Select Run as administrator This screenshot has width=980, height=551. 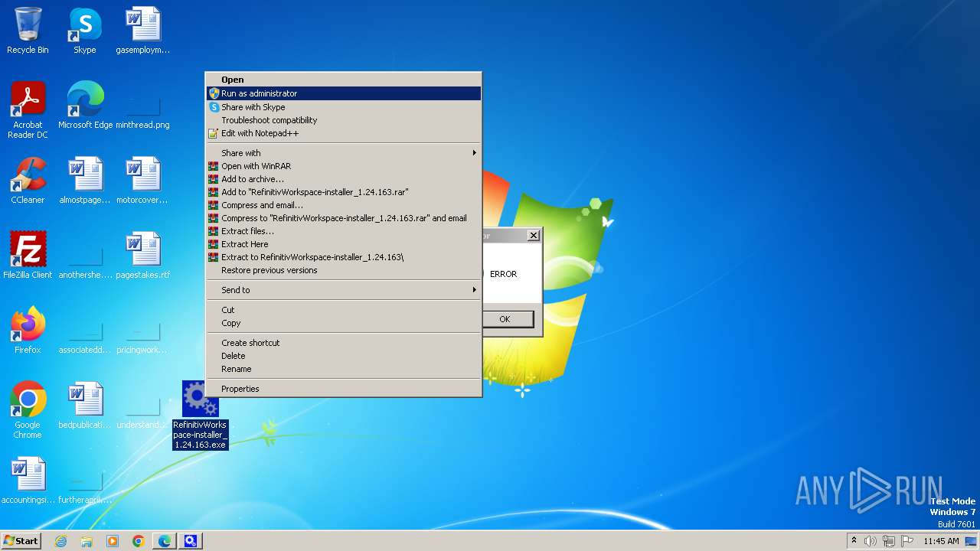tap(344, 93)
